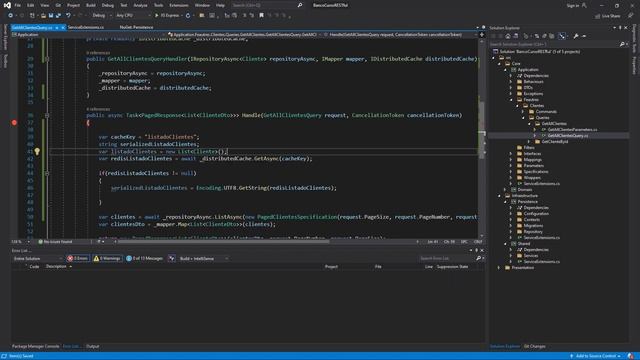Viewport: 640px width, 360px height.
Task: Toggle the Error List filter funnel button
Action: pos(172,258)
